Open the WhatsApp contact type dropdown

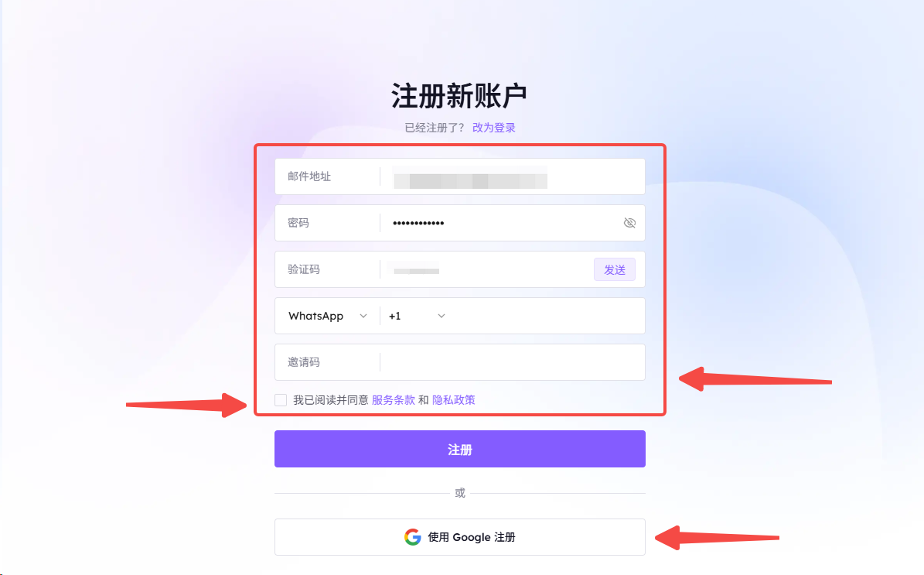point(328,316)
